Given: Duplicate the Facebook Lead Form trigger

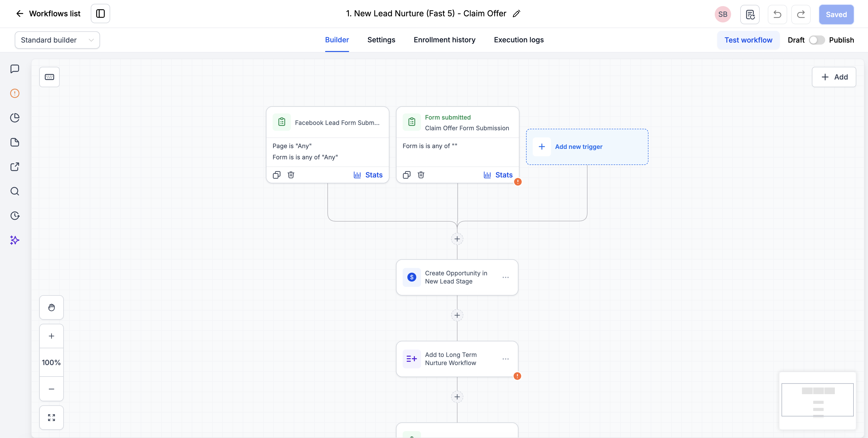Looking at the screenshot, I should tap(277, 175).
